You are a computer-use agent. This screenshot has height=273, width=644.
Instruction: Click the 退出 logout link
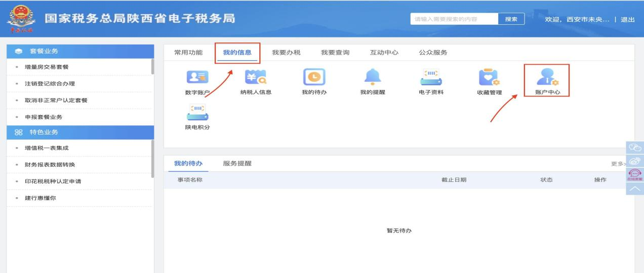(627, 19)
